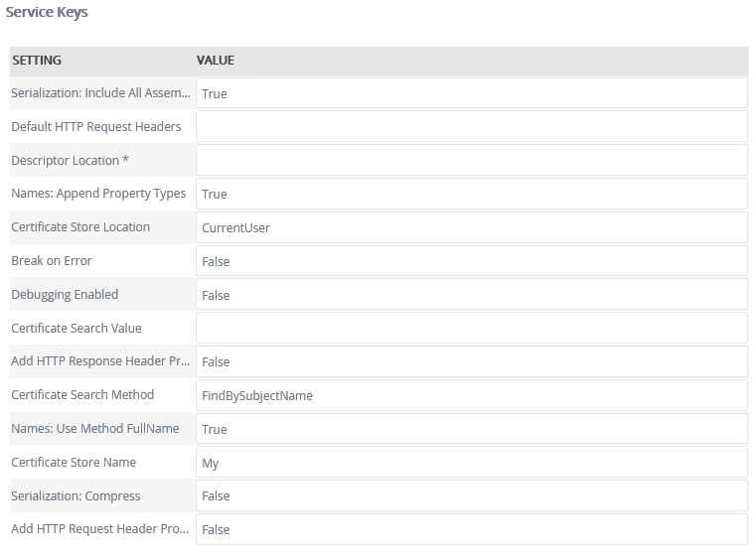Focus the Names: Use Method FullName value field
Image resolution: width=756 pixels, height=557 pixels.
[x=471, y=429]
